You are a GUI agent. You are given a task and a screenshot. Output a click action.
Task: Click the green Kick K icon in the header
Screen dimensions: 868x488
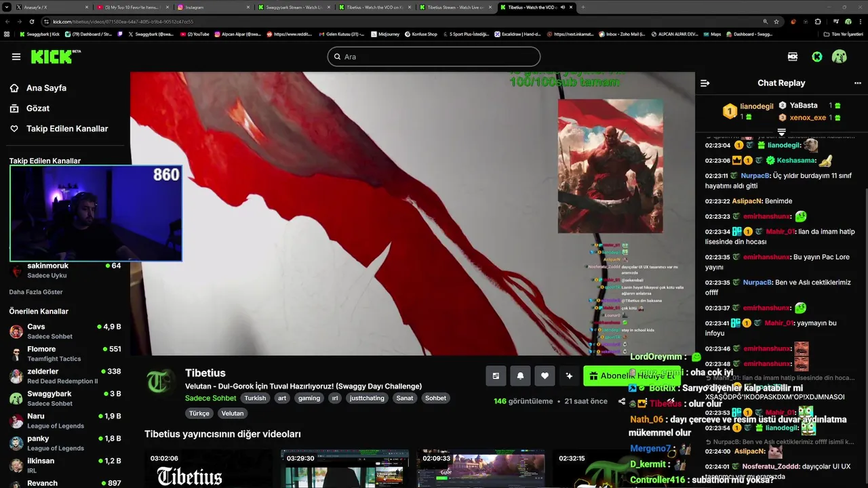[x=817, y=57]
